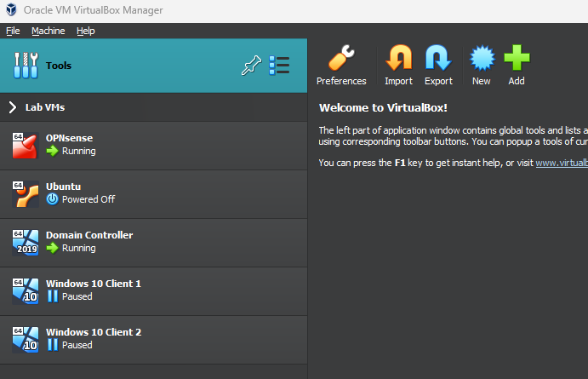
Task: Create a new VM with New
Action: pyautogui.click(x=482, y=66)
